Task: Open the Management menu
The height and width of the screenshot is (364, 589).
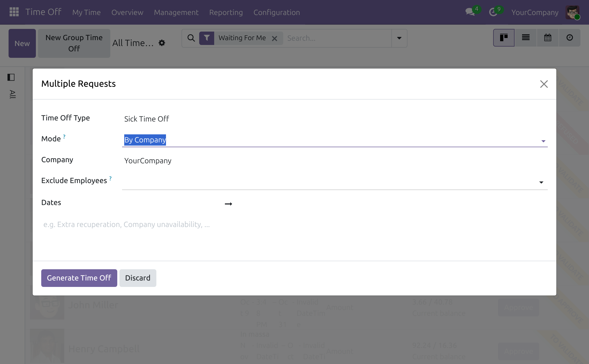Action: click(x=176, y=12)
